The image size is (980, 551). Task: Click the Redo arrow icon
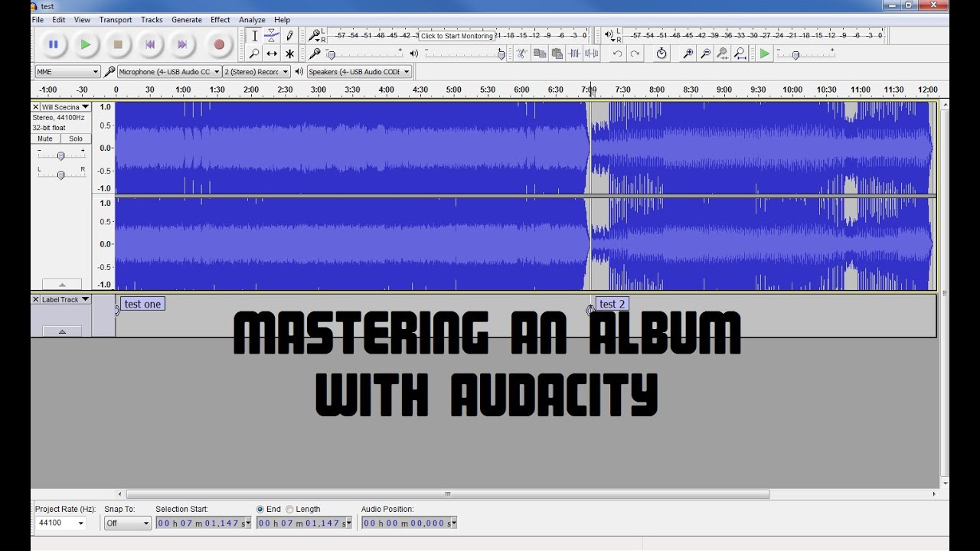pyautogui.click(x=635, y=54)
